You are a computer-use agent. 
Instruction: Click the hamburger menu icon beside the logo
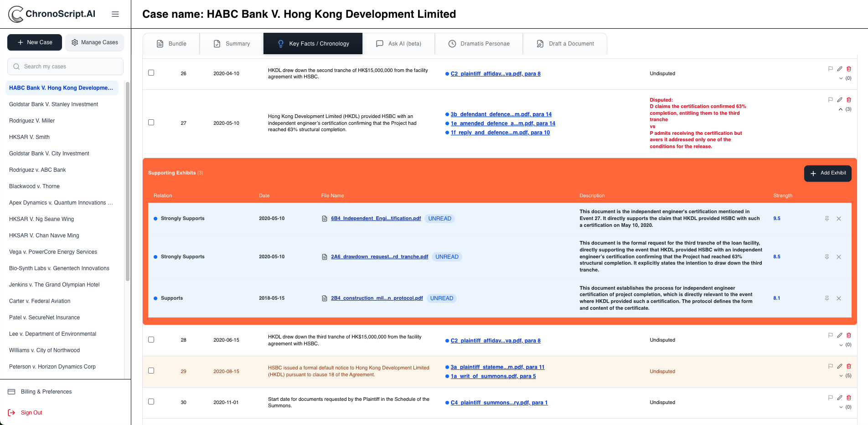click(x=115, y=14)
